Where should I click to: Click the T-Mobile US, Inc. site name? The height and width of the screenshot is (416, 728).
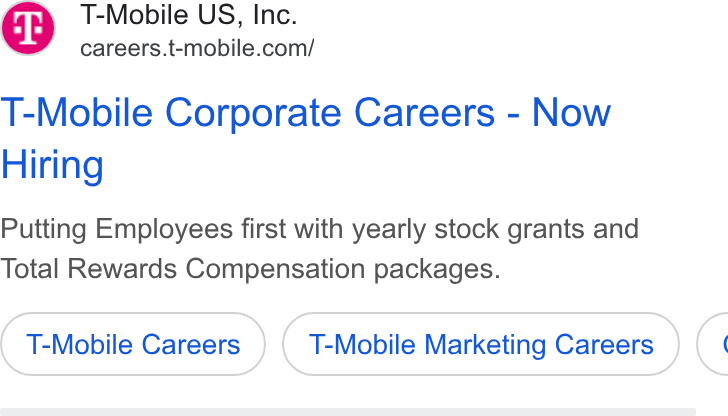(188, 15)
